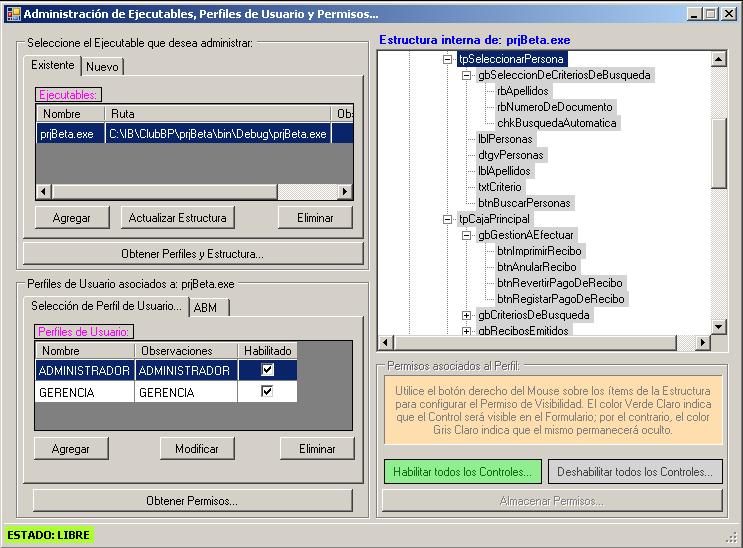Screen dimensions: 743x548
Task: Select the btnAnularRecibo tree item
Action: [x=537, y=267]
